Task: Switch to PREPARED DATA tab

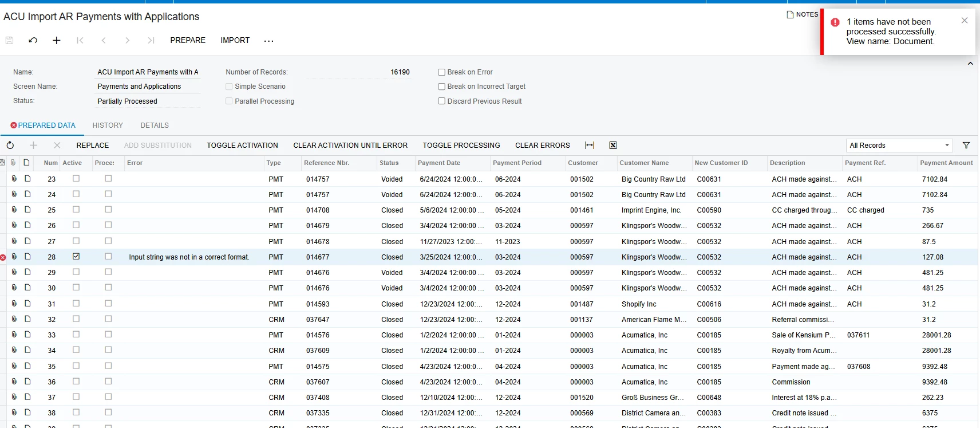Action: point(43,125)
